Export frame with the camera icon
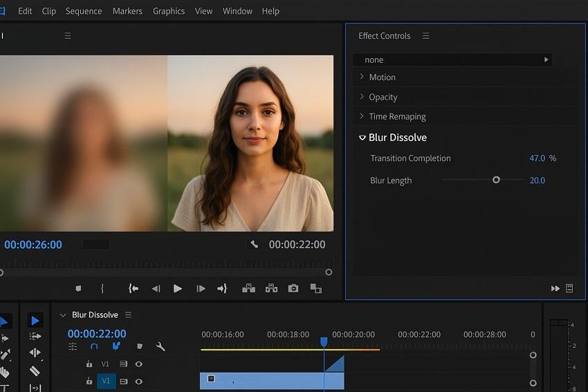The height and width of the screenshot is (392, 588). point(293,288)
